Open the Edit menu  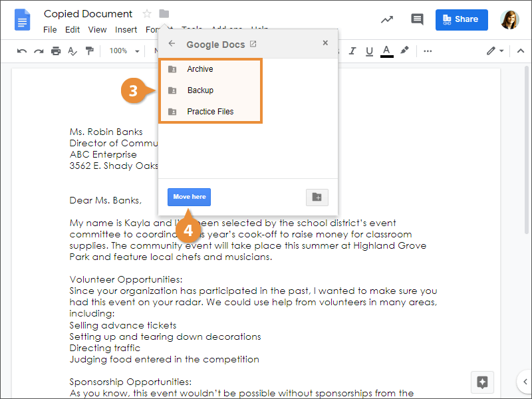point(72,30)
